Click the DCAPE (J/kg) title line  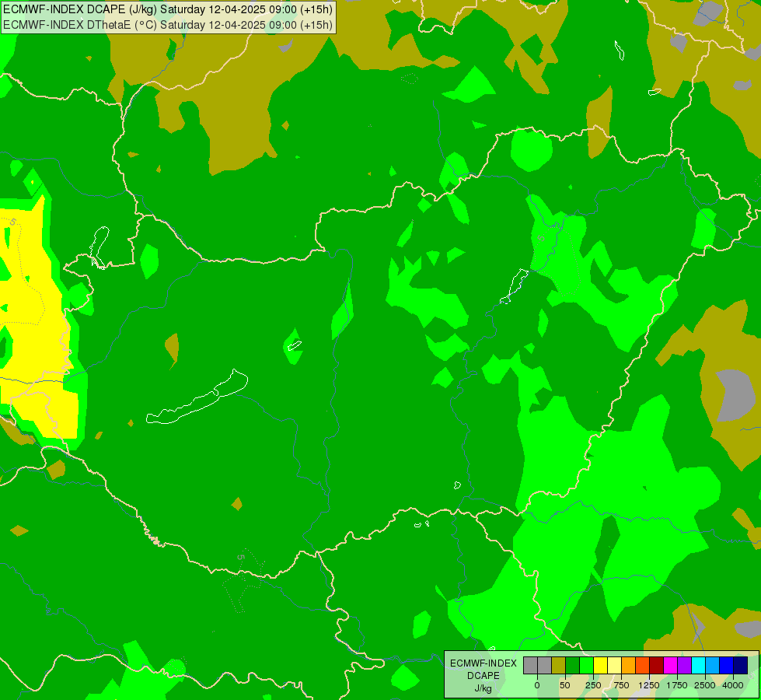(167, 9)
